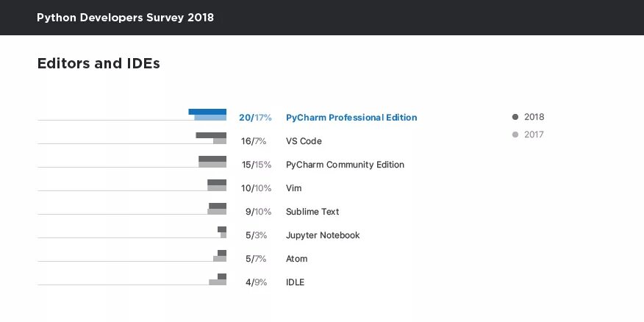The width and height of the screenshot is (644, 322).
Task: Click the Sublime Text usage bar
Action: pos(218,208)
